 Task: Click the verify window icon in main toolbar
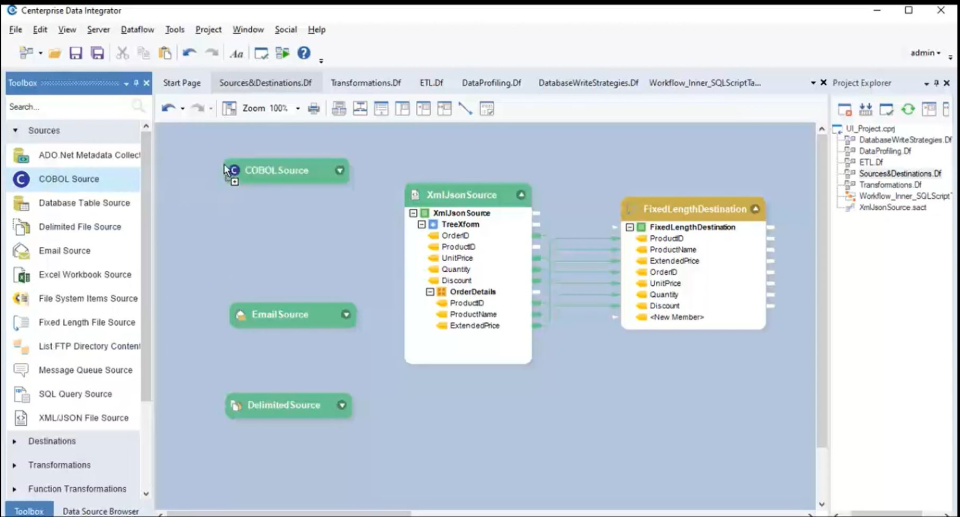[261, 53]
